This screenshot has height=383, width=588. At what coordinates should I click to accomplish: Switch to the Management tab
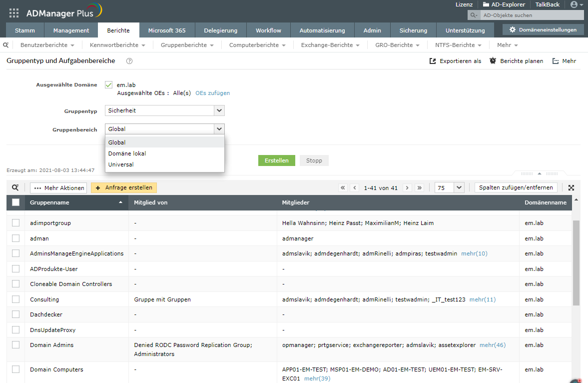(71, 30)
